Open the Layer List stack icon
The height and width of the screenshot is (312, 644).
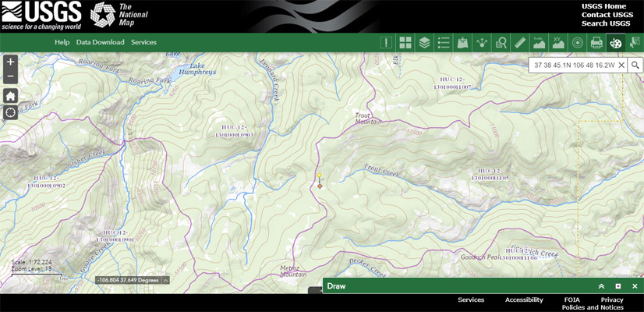424,43
